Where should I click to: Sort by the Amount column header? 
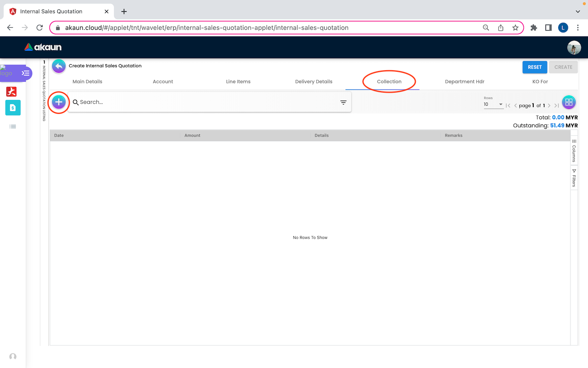[x=192, y=135]
